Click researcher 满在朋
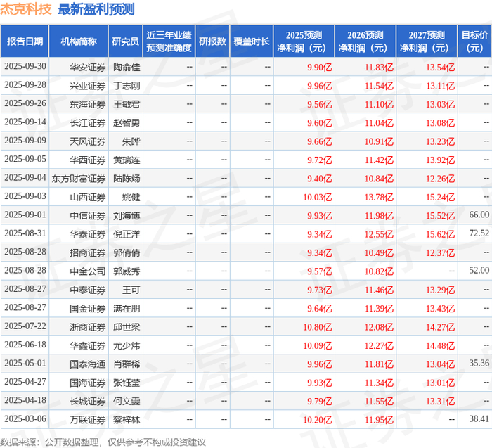The height and width of the screenshot is (448, 492). [x=127, y=308]
